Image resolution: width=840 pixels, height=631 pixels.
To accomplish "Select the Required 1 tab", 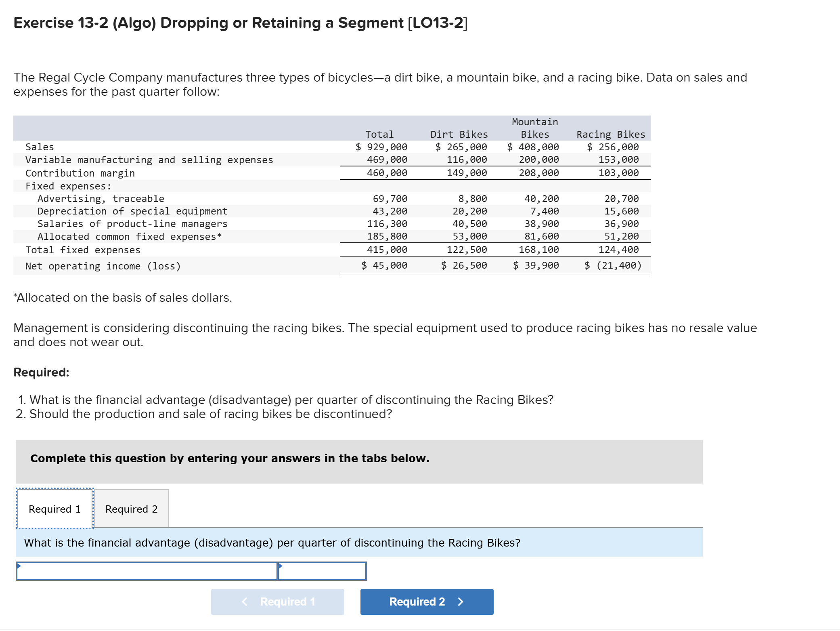I will (54, 509).
